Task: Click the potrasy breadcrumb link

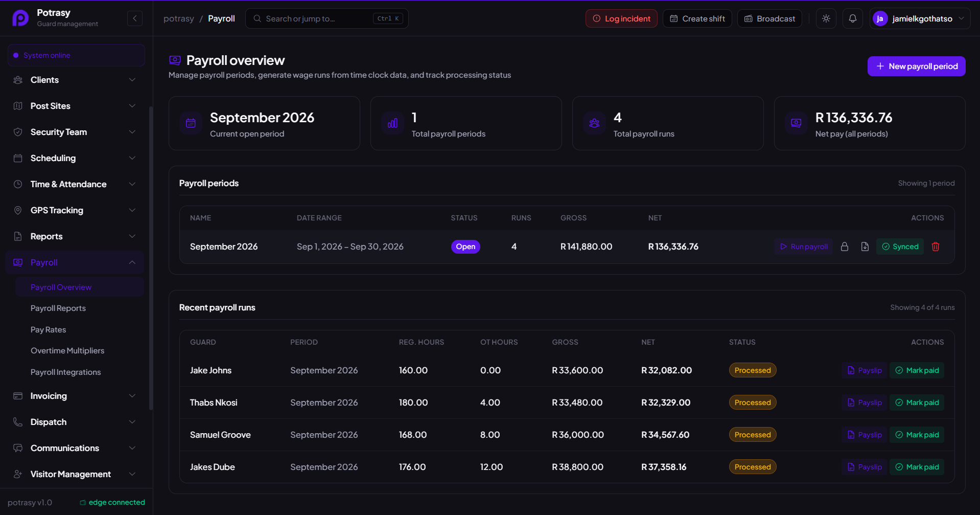Action: pyautogui.click(x=179, y=18)
